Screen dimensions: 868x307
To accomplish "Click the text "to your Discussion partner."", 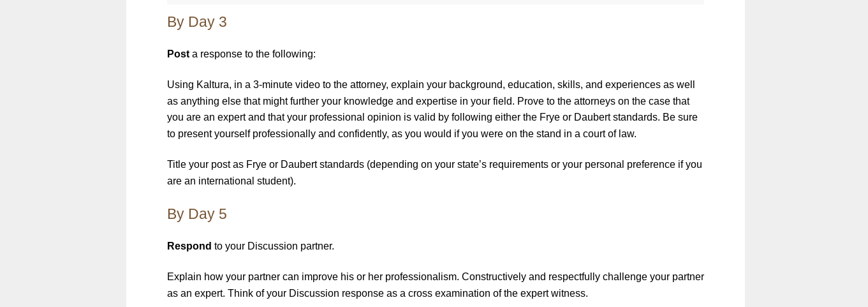I will (274, 246).
